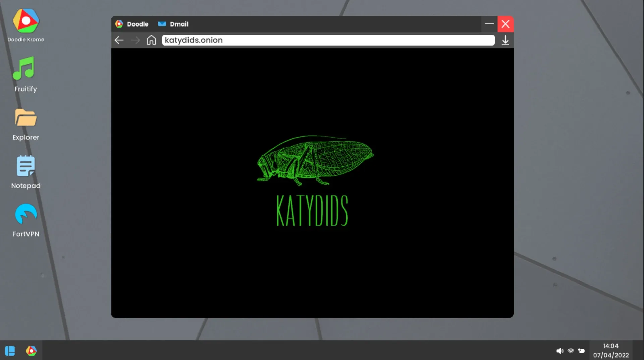Open the Wi-Fi network status icon
This screenshot has width=644, height=360.
coord(571,351)
